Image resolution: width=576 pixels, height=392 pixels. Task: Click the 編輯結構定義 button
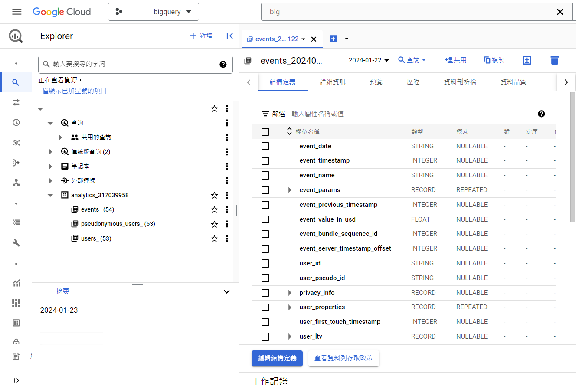(x=277, y=358)
